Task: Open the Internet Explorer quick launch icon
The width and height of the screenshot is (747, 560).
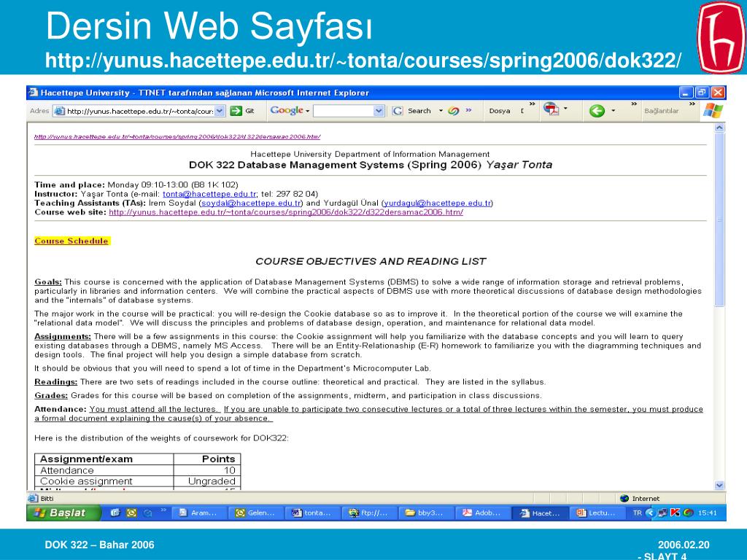Action: click(115, 513)
